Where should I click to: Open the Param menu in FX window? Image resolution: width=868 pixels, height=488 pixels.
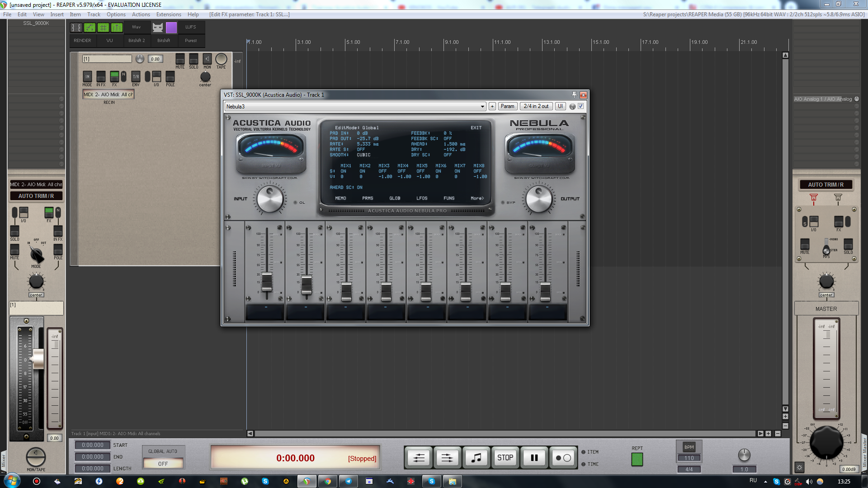pos(508,106)
